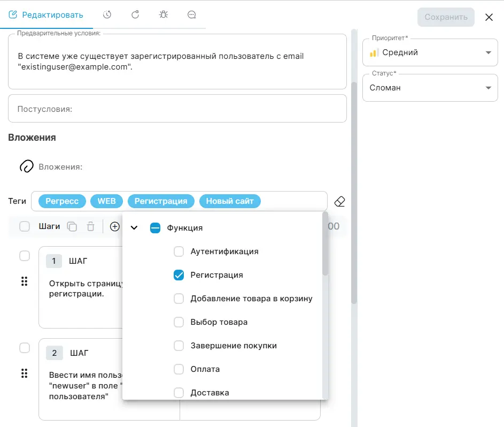504x427 pixels.
Task: Click the paperclip attachments icon
Action: [26, 166]
